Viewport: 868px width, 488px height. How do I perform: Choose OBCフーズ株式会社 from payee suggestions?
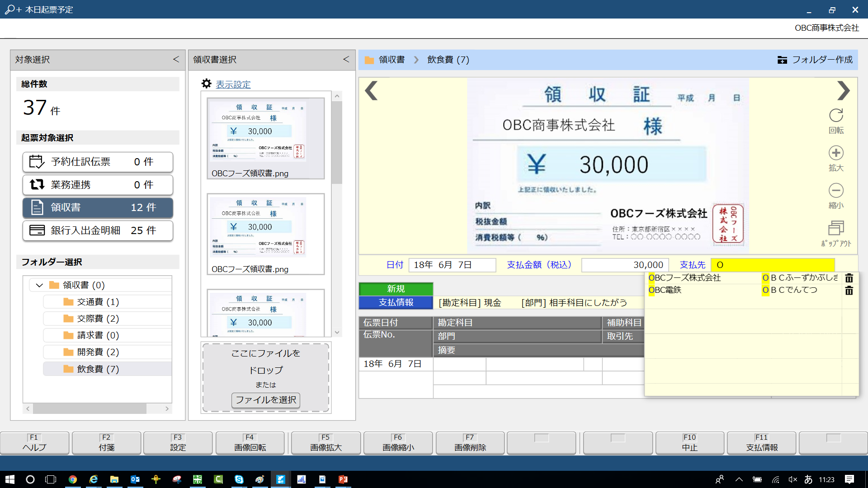click(x=684, y=278)
